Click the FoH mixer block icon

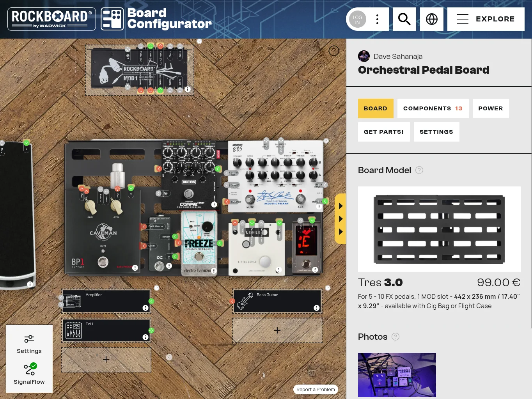74,331
